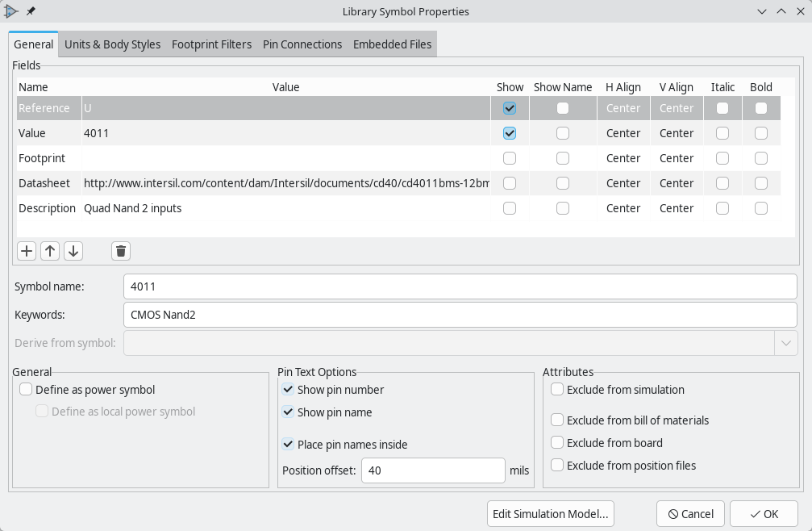812x531 pixels.
Task: Toggle Show checkbox for Value field
Action: click(510, 133)
